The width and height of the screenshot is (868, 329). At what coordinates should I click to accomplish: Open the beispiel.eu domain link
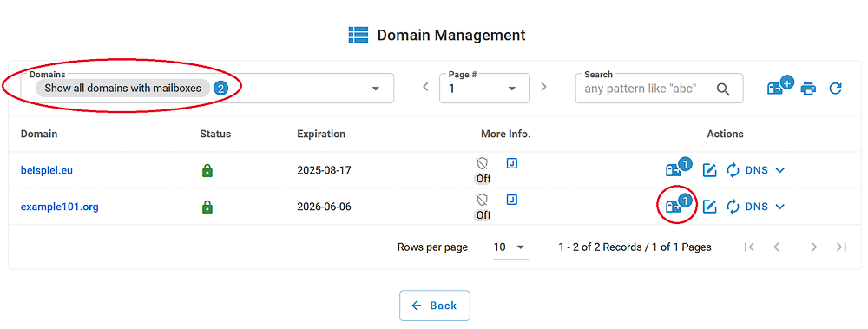tap(47, 170)
